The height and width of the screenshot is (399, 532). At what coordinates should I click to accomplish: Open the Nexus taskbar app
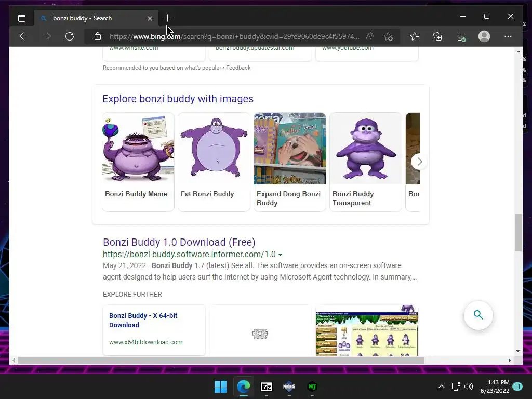tap(289, 387)
